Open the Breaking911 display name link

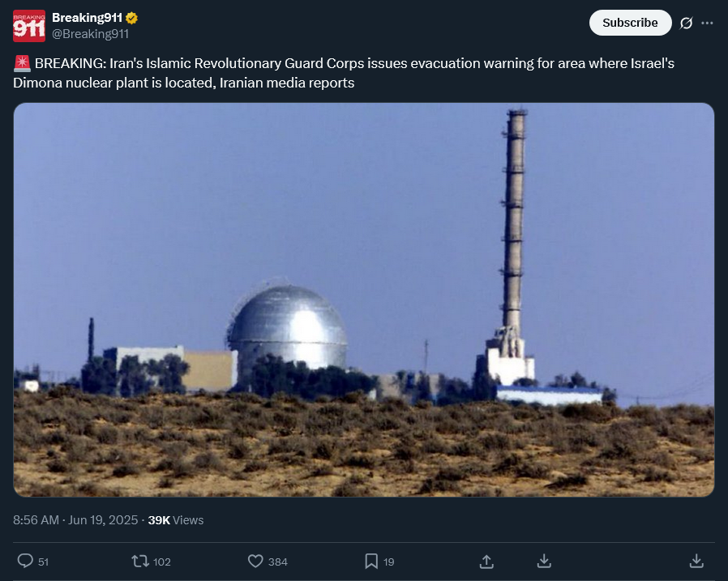point(87,18)
